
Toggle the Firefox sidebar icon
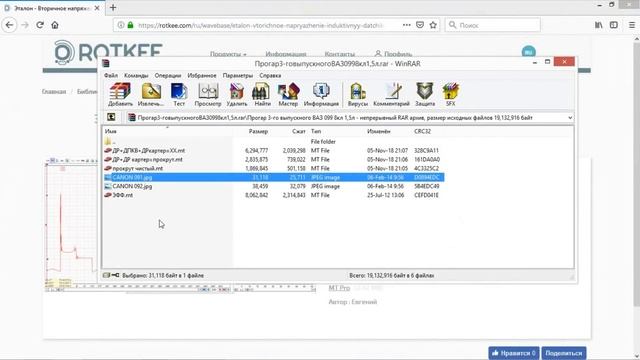(613, 25)
